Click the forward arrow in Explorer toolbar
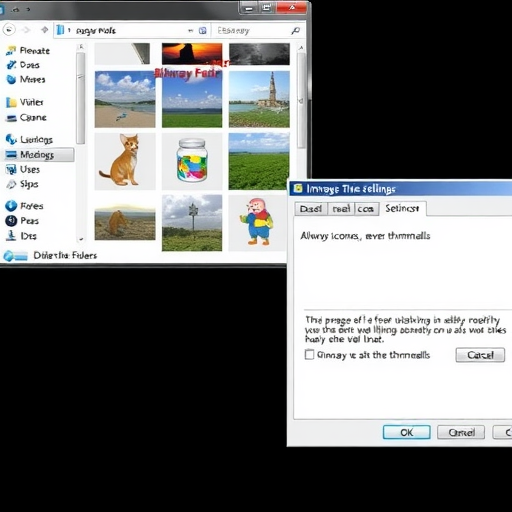 (27, 30)
